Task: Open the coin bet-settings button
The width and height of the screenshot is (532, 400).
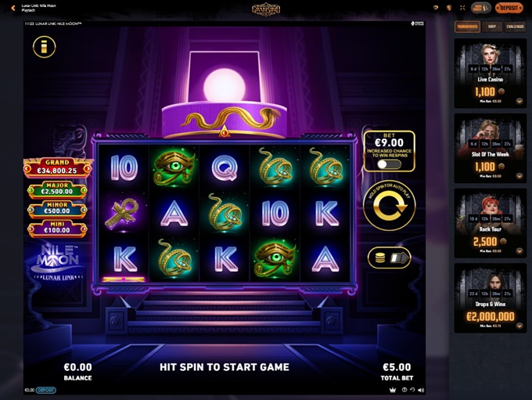Action: click(x=390, y=258)
